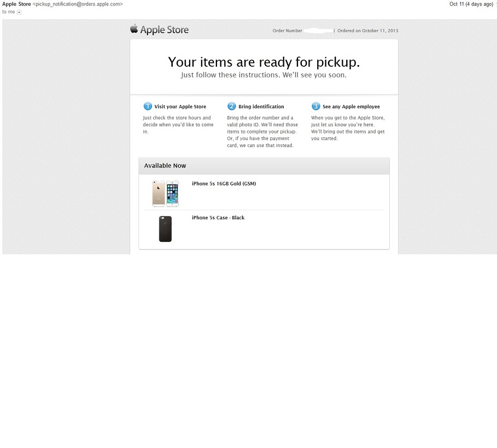This screenshot has height=448, width=497.
Task: Click the 'Your items are ready for pickup.' headline
Action: click(264, 62)
